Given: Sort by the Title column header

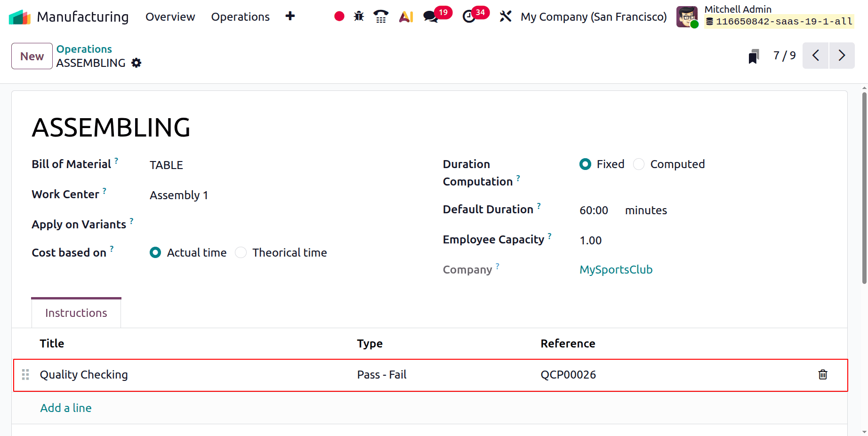Looking at the screenshot, I should click(x=52, y=343).
